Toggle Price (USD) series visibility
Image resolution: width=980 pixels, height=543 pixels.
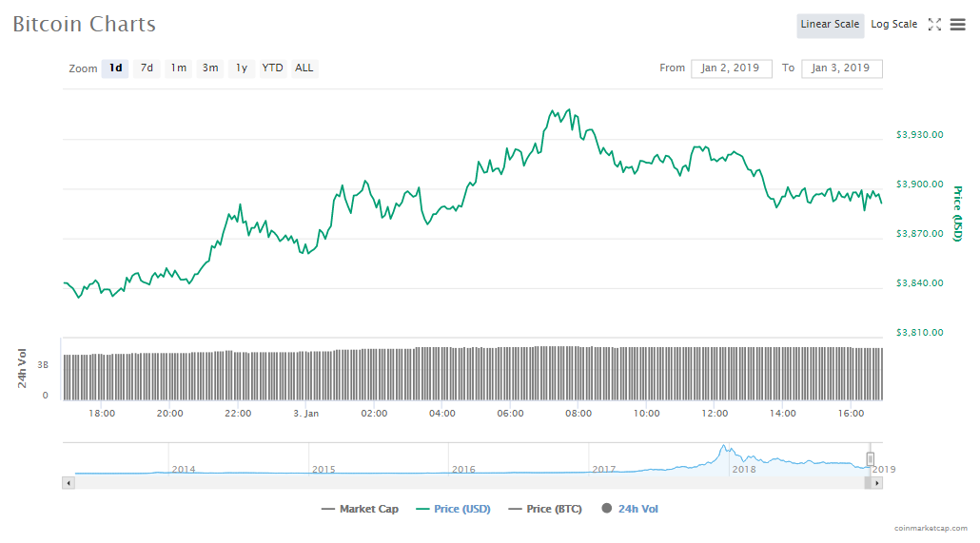tap(453, 509)
